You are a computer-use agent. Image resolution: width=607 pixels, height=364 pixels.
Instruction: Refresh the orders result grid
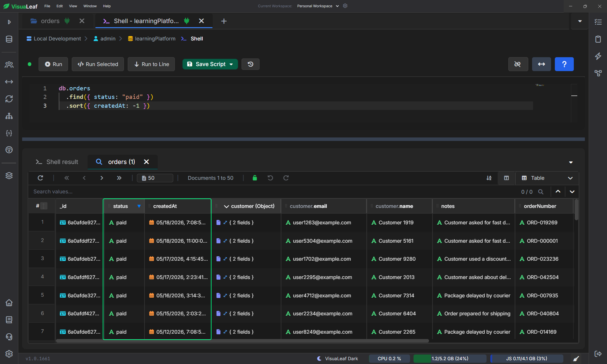tap(40, 178)
